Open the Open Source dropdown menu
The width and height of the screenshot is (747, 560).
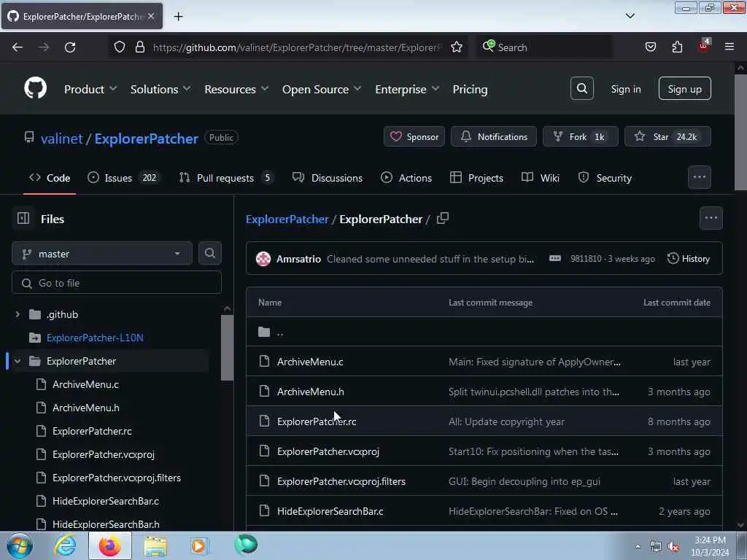tap(322, 89)
